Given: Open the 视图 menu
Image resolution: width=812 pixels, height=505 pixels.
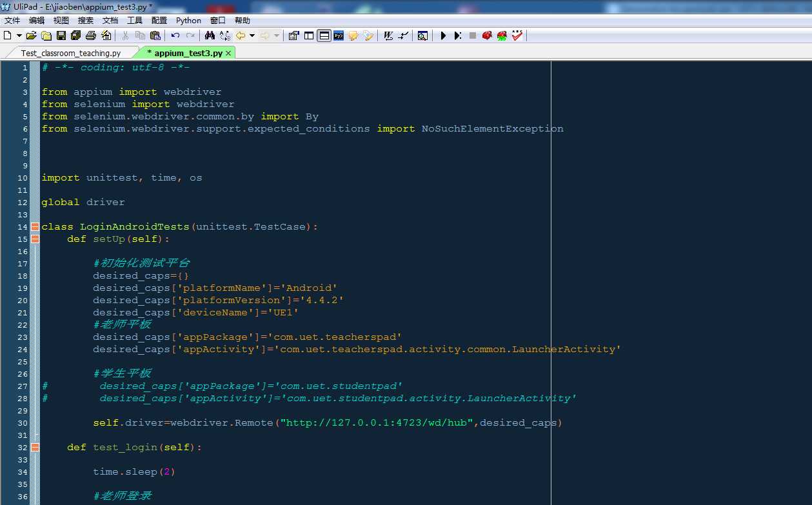Looking at the screenshot, I should (61, 21).
